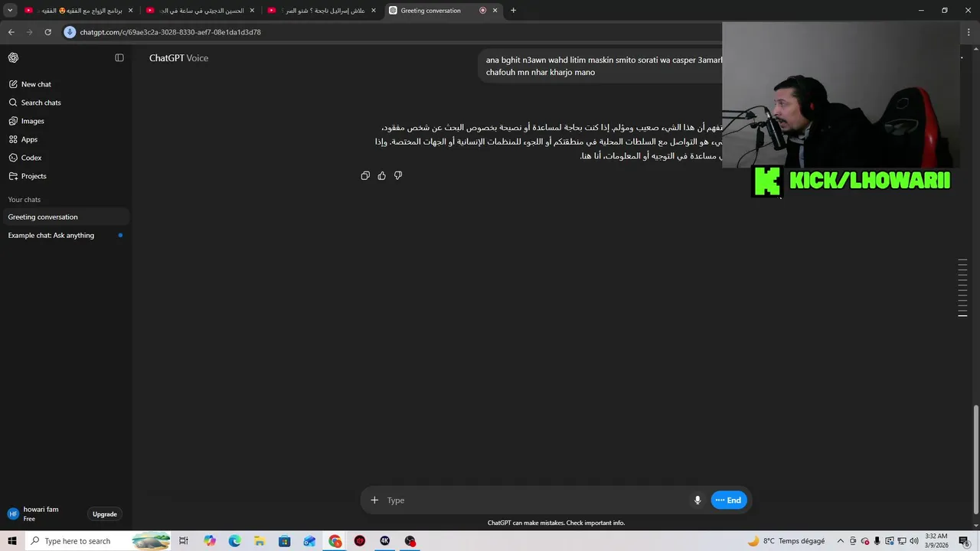Focus the Type message field
Viewport: 980px width, 551px height.
click(x=536, y=500)
